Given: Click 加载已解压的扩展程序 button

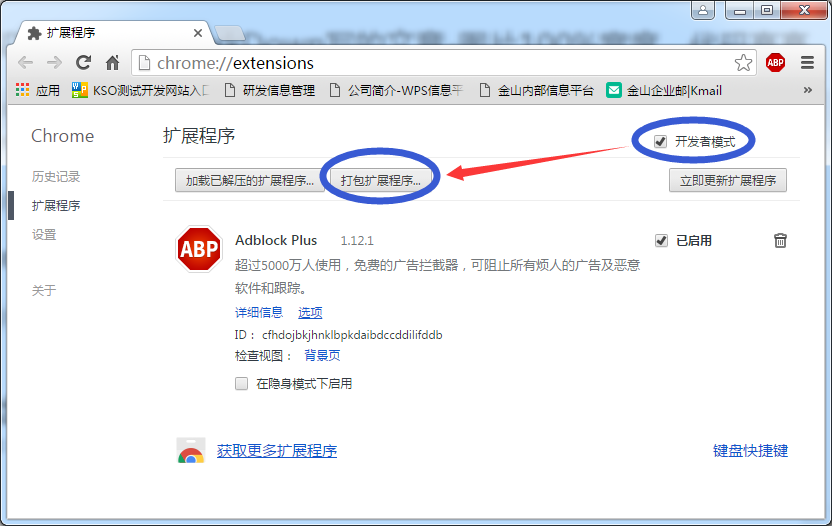Looking at the screenshot, I should (x=249, y=180).
